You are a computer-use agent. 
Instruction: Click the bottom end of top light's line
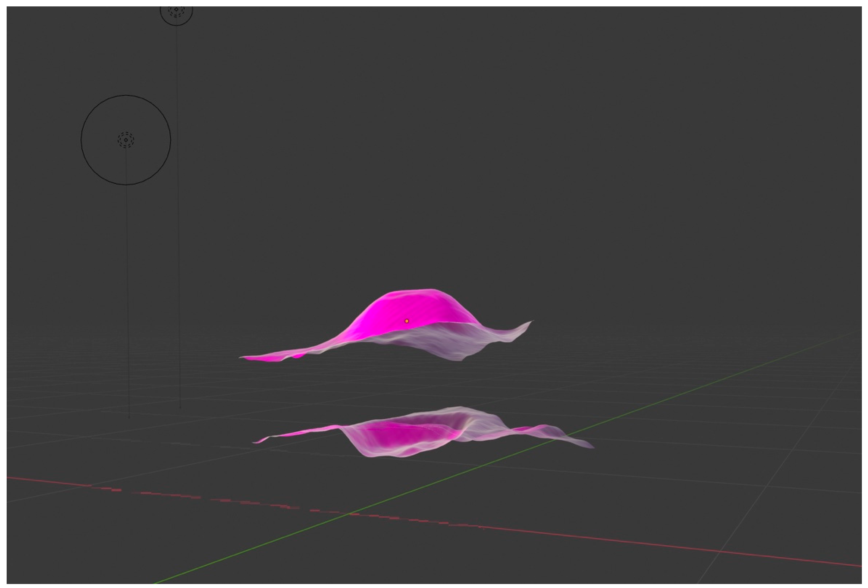point(180,407)
